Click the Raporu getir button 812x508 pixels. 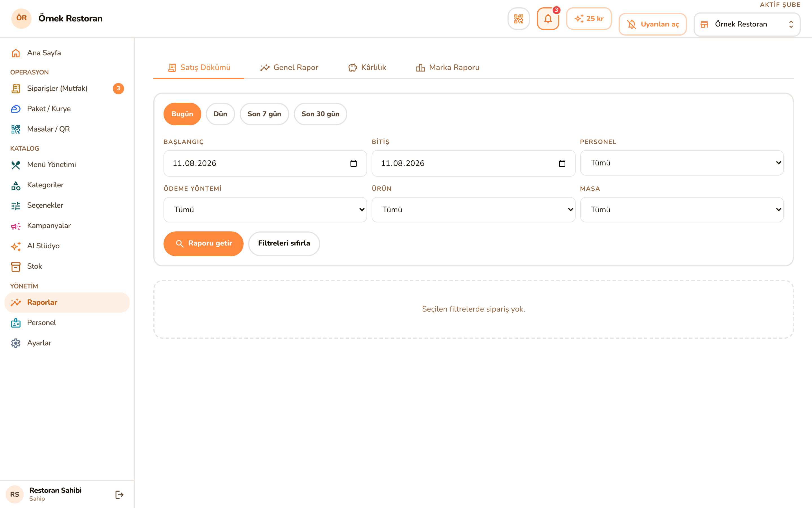(x=203, y=244)
